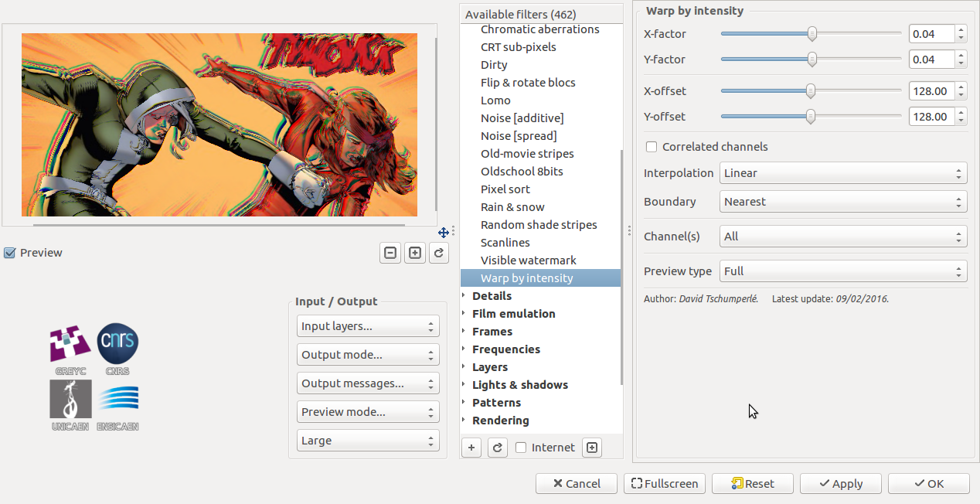
Task: Click the Cancel button
Action: [x=577, y=483]
